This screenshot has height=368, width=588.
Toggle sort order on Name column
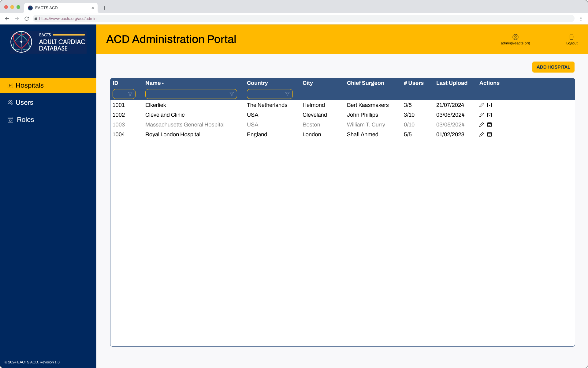click(154, 83)
